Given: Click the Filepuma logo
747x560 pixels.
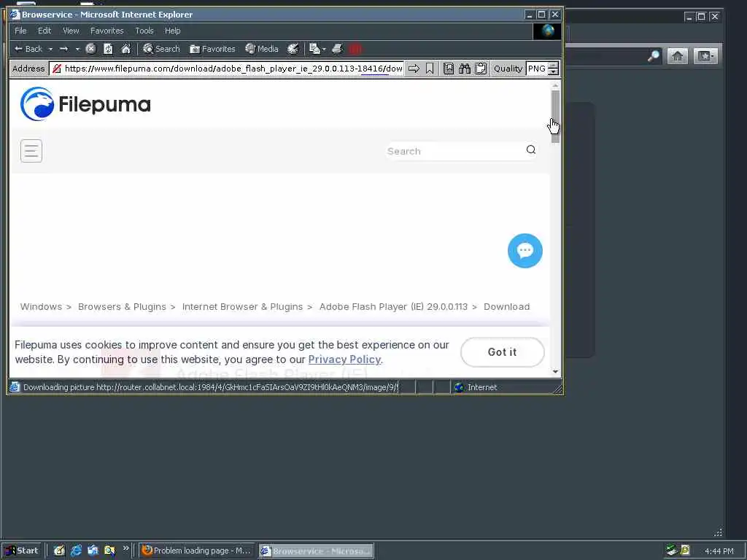Looking at the screenshot, I should 85,104.
